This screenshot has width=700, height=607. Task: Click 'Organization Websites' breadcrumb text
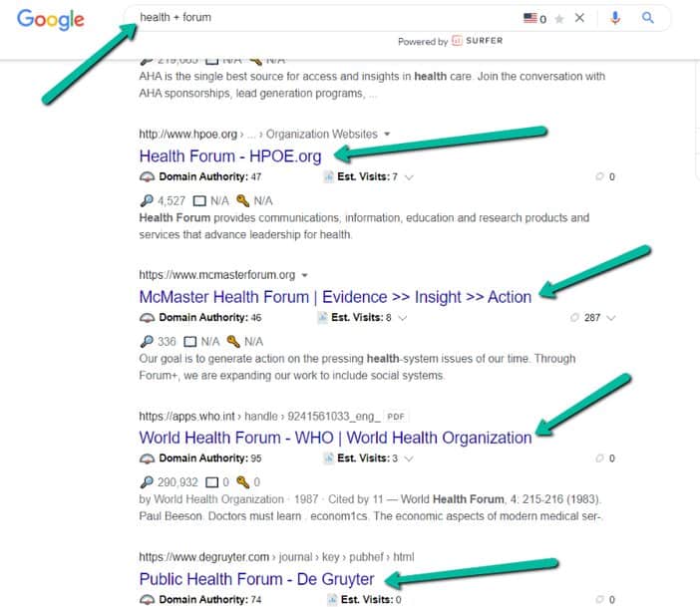pos(321,134)
